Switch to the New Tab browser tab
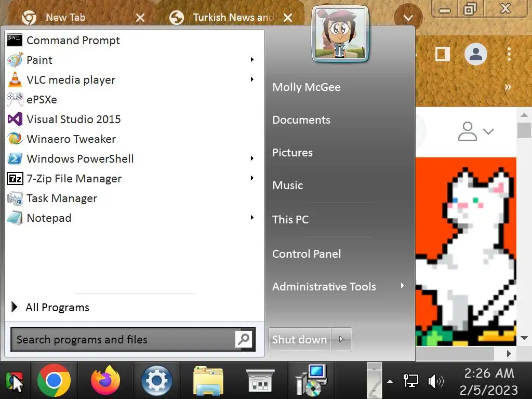532x399 pixels. (x=65, y=17)
